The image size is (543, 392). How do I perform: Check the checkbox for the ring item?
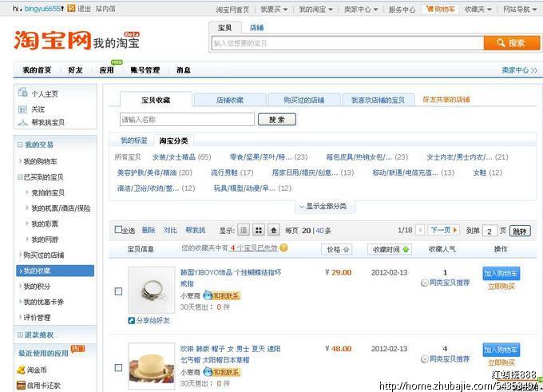click(x=118, y=291)
